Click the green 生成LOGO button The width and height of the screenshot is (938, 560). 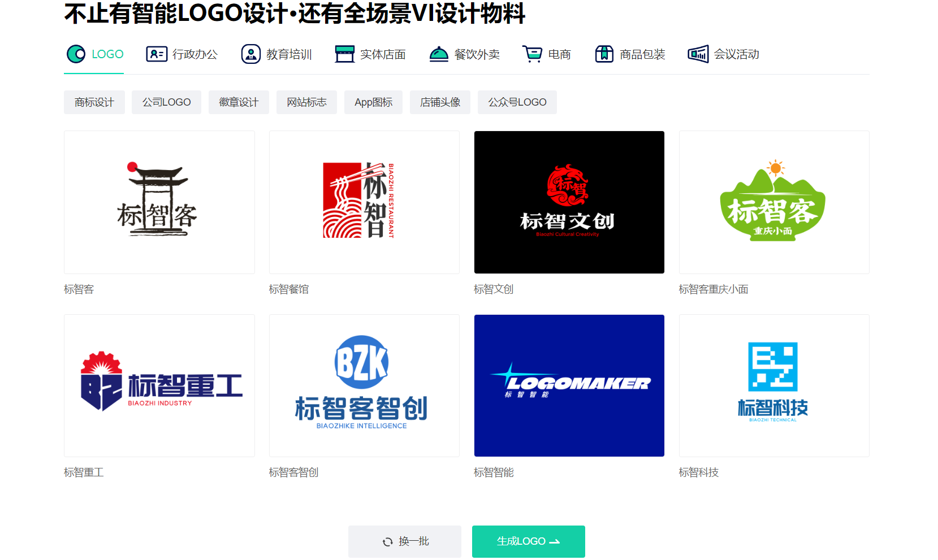click(528, 541)
